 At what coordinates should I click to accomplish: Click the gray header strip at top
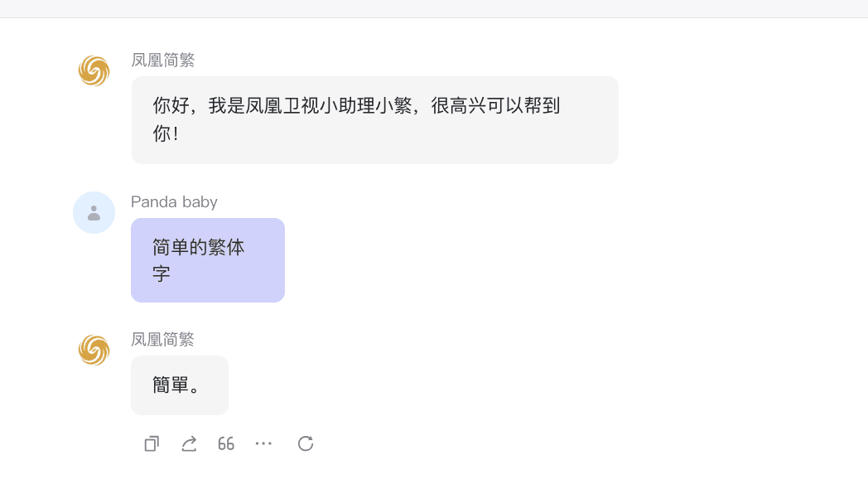pos(434,8)
